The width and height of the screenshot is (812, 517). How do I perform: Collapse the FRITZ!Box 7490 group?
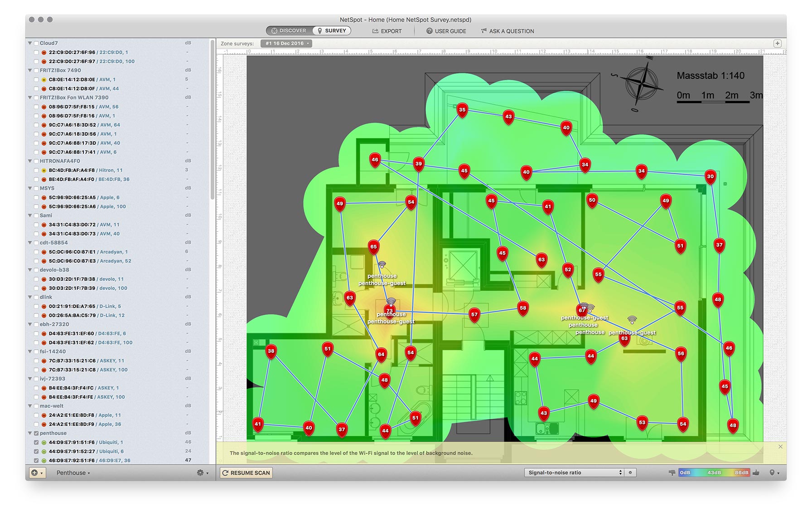tap(30, 70)
